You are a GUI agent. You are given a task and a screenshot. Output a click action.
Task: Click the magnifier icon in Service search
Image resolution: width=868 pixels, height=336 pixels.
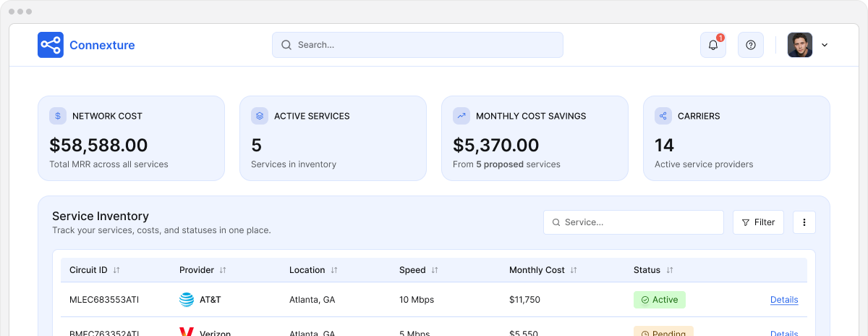[556, 222]
